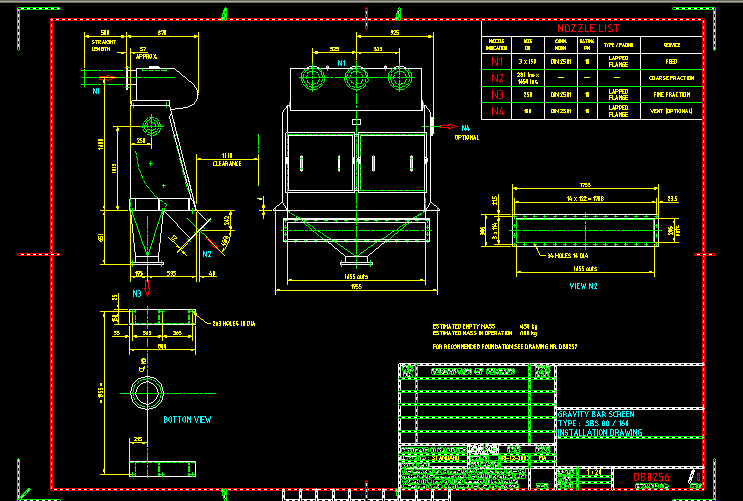The image size is (743, 501).
Task: Select the VIEW N2 label
Action: pyautogui.click(x=584, y=285)
